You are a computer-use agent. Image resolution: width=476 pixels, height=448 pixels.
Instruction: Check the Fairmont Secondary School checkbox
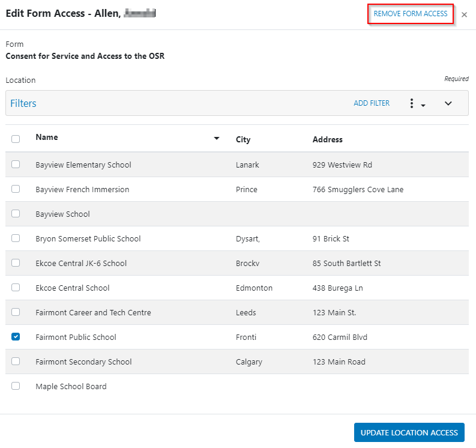click(x=16, y=361)
